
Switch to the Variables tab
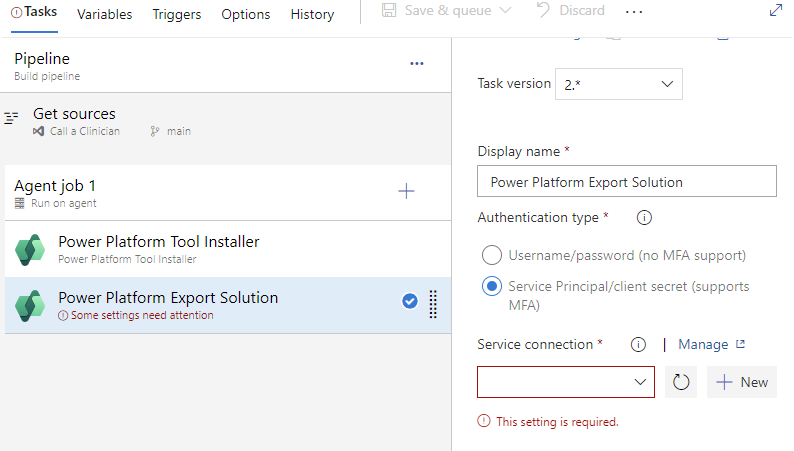pos(104,14)
